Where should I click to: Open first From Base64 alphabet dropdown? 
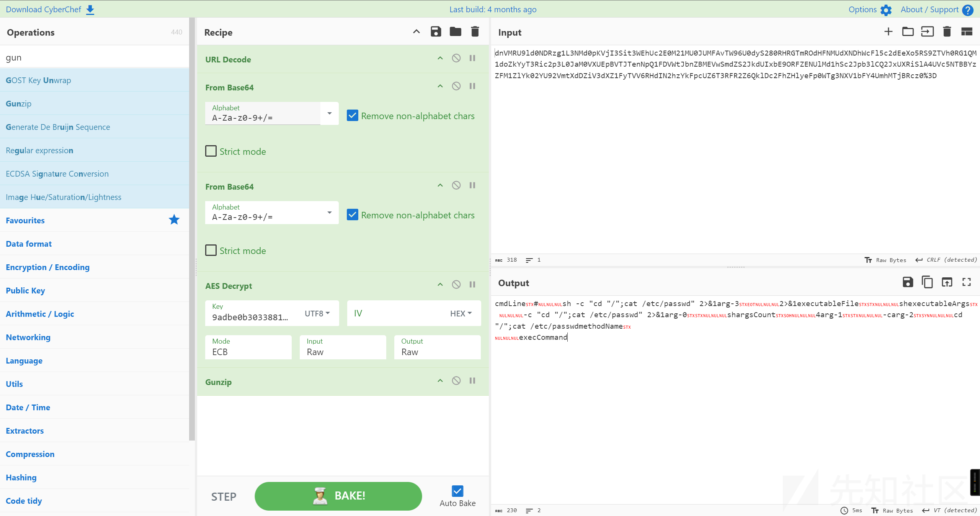point(329,113)
